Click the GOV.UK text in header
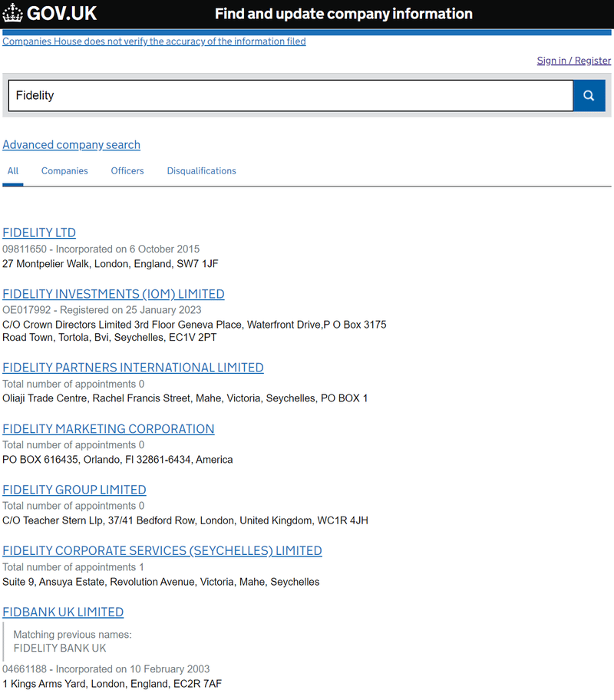Image resolution: width=614 pixels, height=700 pixels. [61, 14]
